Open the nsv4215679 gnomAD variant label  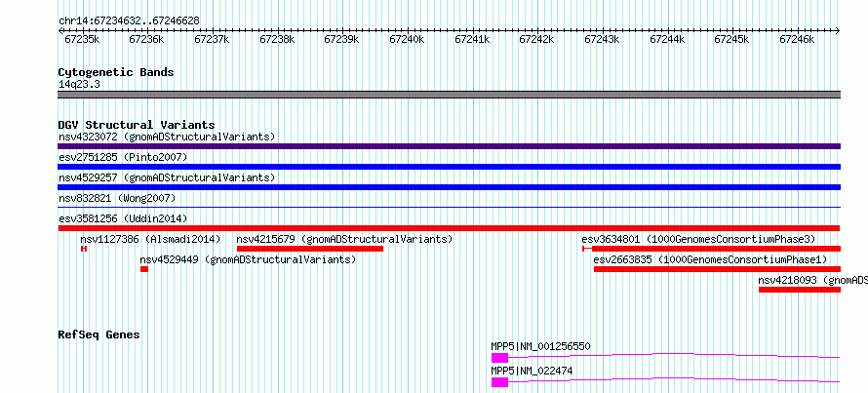(345, 239)
